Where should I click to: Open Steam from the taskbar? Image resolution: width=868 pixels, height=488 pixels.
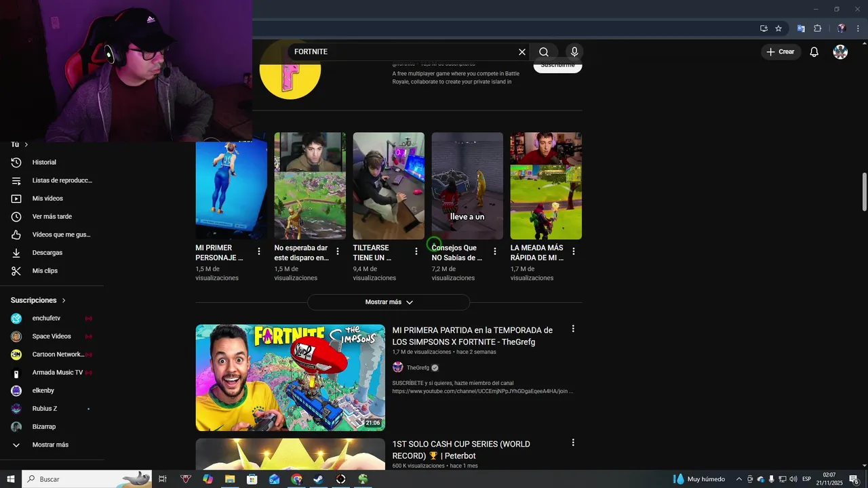[x=319, y=479]
